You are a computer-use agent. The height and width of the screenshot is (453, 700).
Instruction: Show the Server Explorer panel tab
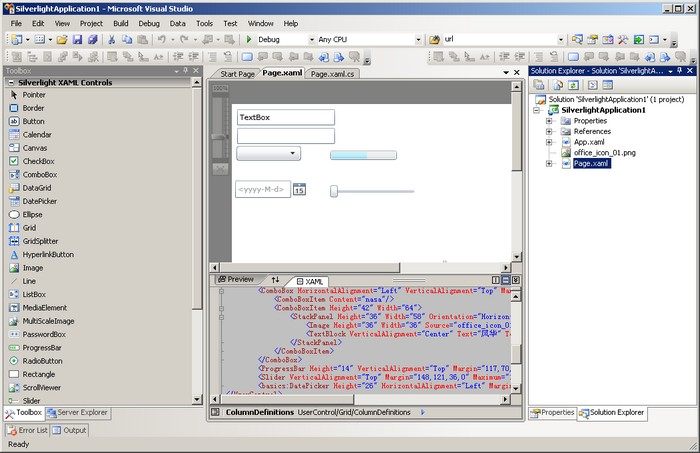pyautogui.click(x=78, y=413)
